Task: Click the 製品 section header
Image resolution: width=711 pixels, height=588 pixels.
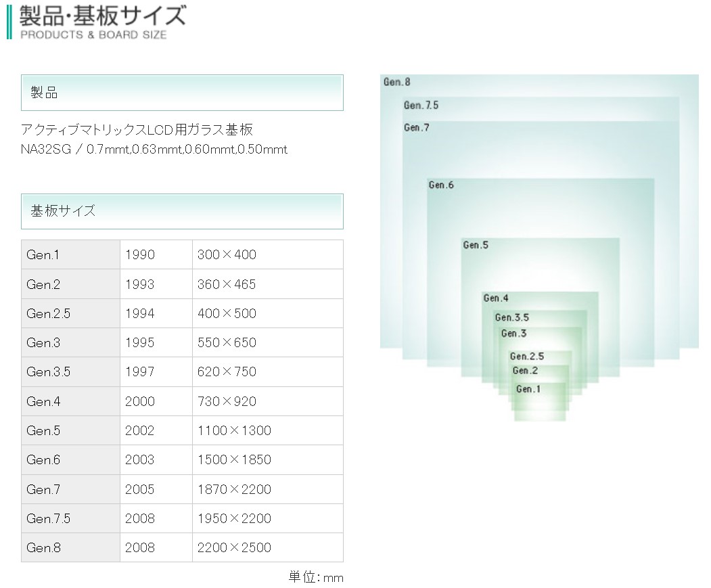Action: coord(182,93)
